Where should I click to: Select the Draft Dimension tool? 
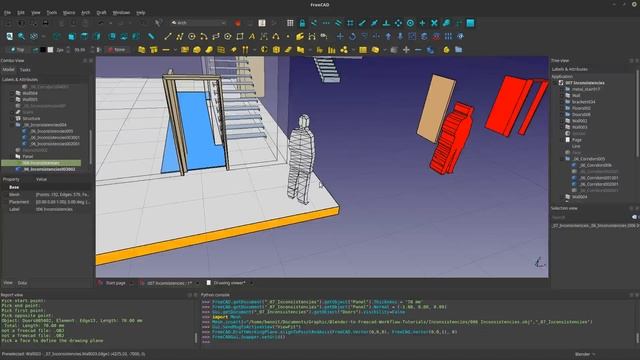pyautogui.click(x=264, y=36)
